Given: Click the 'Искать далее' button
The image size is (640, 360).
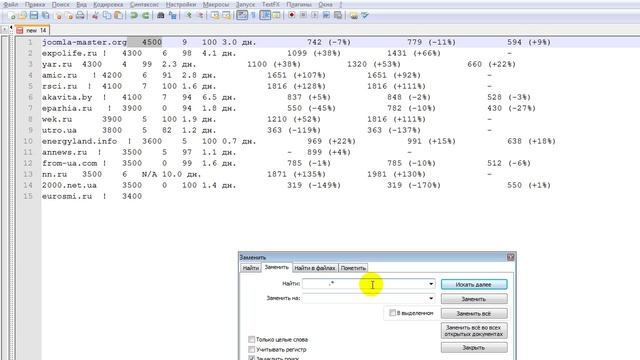Looking at the screenshot, I should tap(474, 284).
